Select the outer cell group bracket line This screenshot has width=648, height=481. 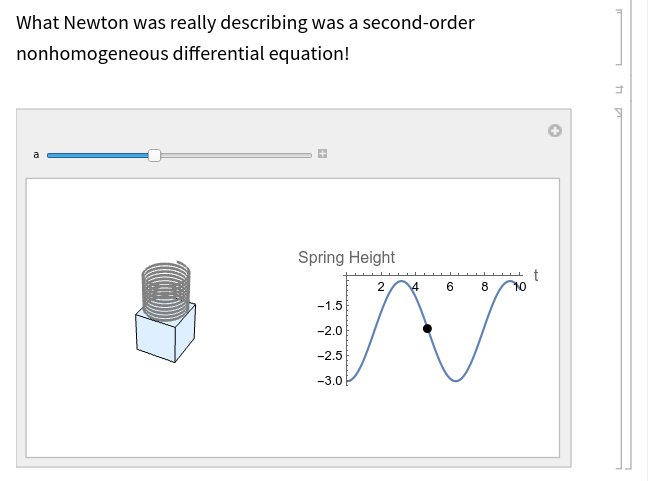(631, 240)
